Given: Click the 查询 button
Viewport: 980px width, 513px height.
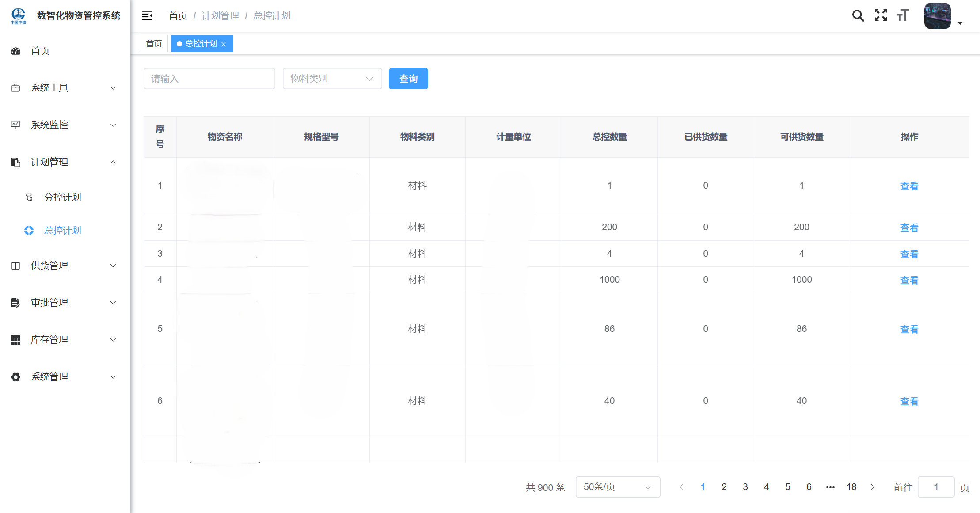Looking at the screenshot, I should coord(408,79).
